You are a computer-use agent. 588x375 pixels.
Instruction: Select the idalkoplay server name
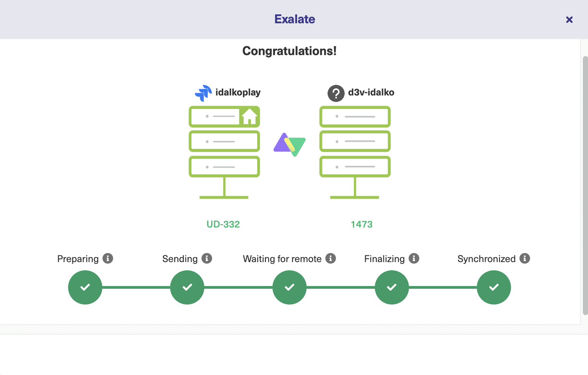238,92
